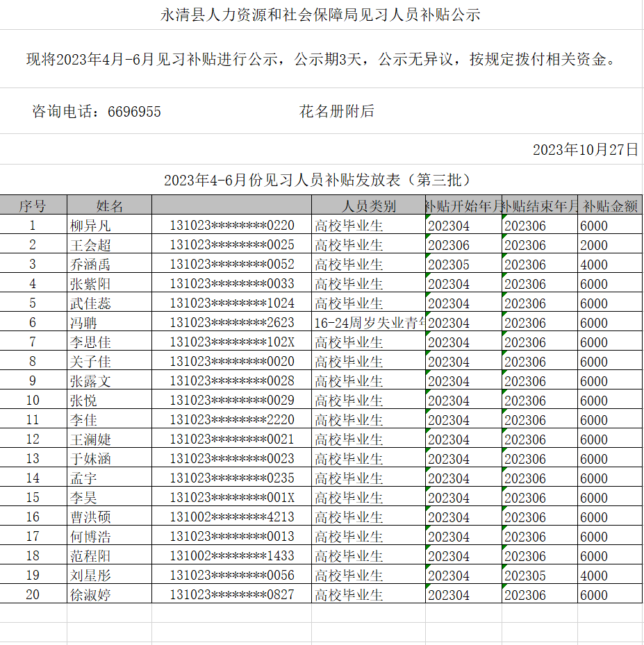The height and width of the screenshot is (645, 644).
Task: Select 乔涵禹's start month 202305
Action: coord(464,264)
